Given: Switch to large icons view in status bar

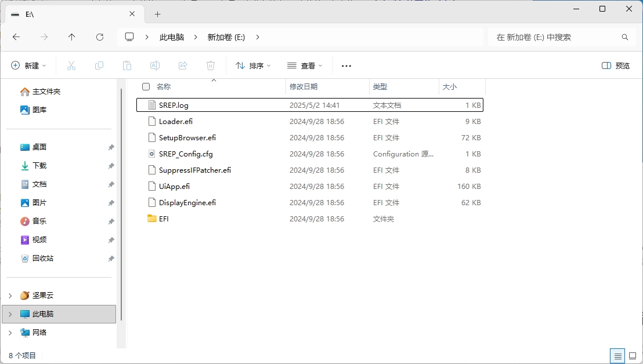Looking at the screenshot, I should pyautogui.click(x=632, y=356).
